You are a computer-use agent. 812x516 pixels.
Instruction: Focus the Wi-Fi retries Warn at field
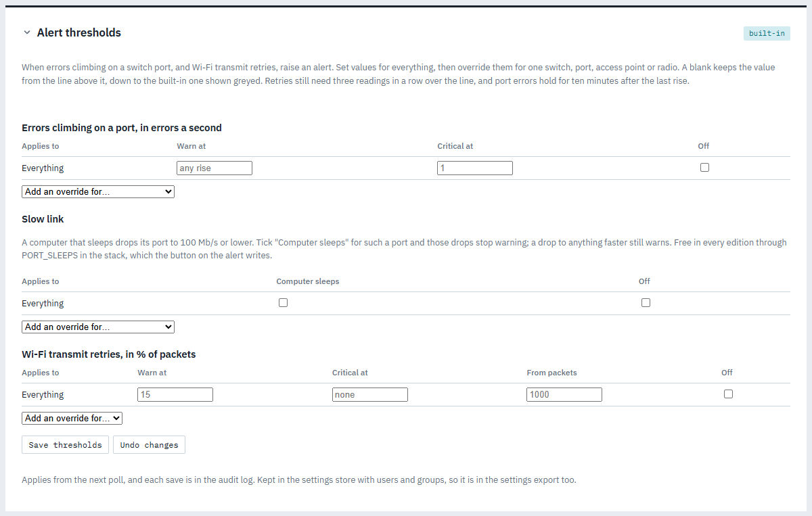click(175, 394)
